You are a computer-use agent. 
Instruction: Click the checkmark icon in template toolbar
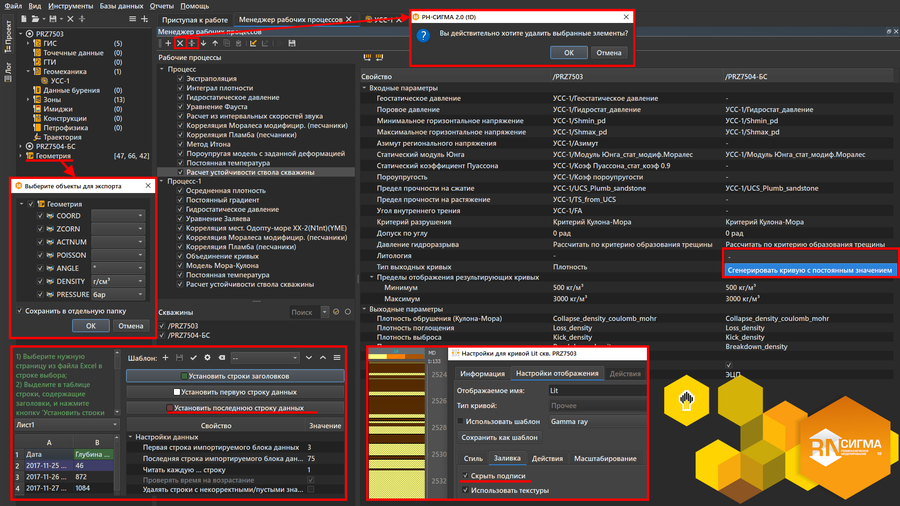tap(193, 357)
